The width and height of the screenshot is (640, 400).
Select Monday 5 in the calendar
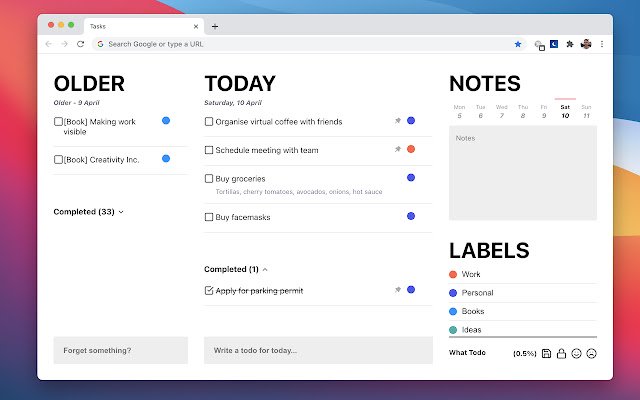[459, 111]
